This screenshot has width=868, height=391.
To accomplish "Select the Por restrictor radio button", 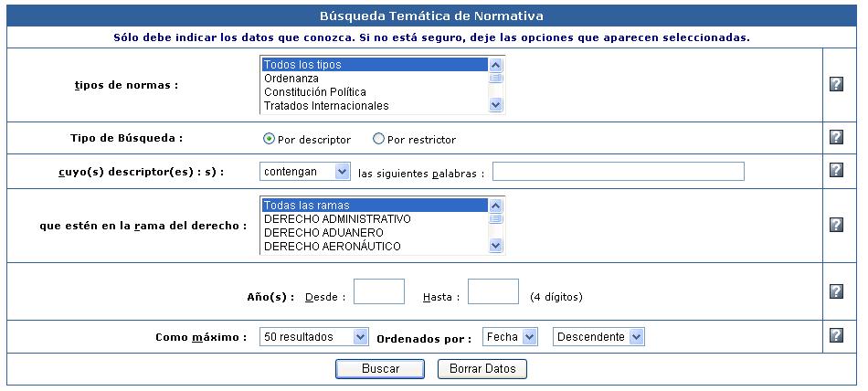I will click(x=378, y=139).
